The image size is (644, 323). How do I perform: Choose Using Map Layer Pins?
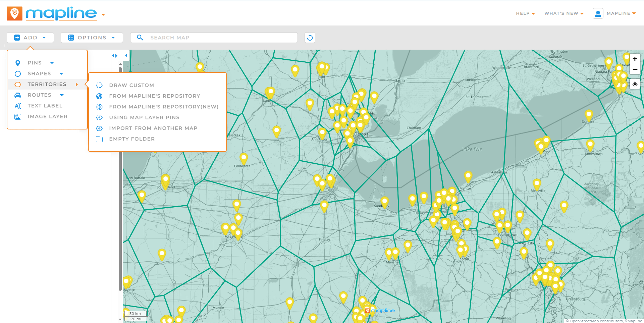pos(144,117)
